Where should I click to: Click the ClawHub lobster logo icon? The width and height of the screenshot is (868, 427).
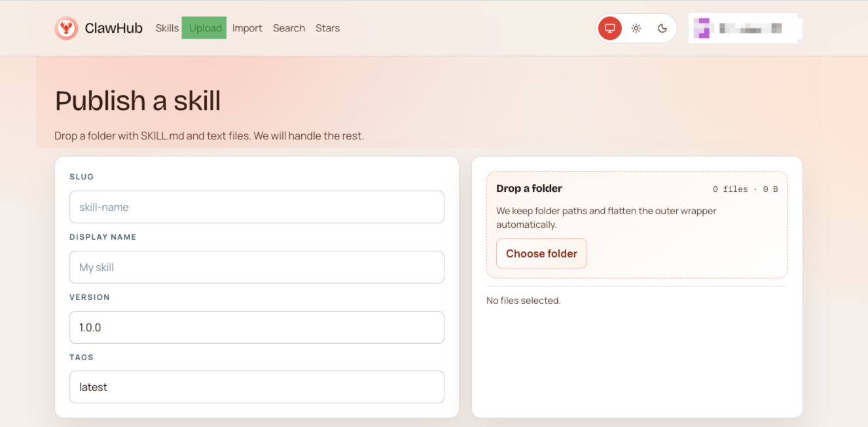[66, 28]
